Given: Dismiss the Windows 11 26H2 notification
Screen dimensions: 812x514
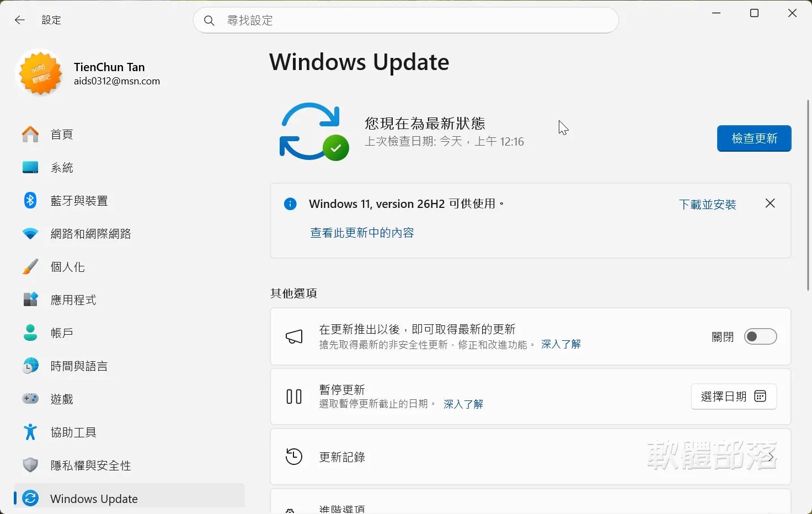Looking at the screenshot, I should [x=770, y=204].
